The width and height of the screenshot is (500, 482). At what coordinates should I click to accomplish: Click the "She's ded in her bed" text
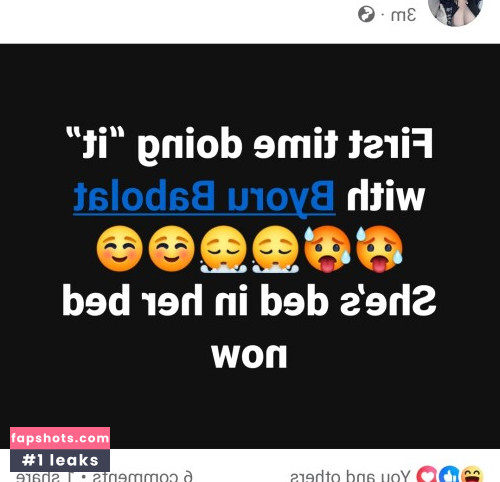tap(249, 300)
